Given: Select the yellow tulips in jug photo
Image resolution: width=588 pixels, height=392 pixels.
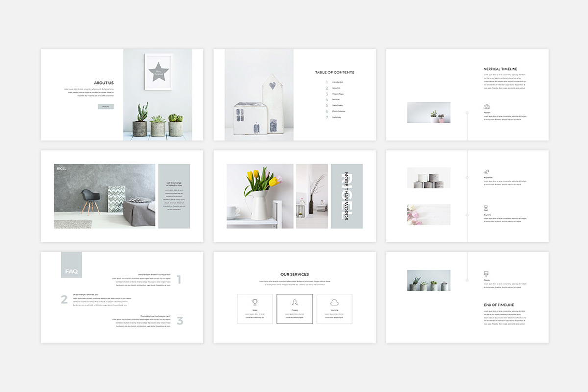Looking at the screenshot, I should tap(260, 196).
